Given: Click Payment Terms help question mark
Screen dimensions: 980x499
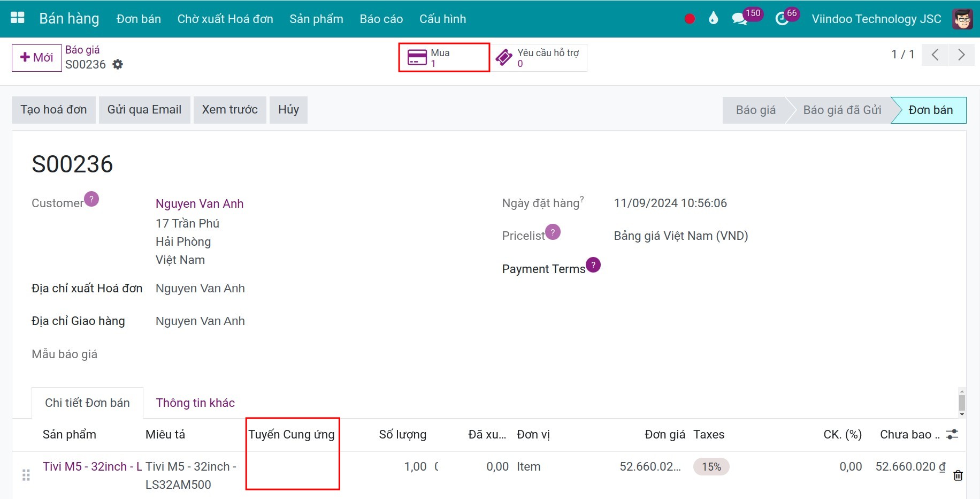Looking at the screenshot, I should click(593, 265).
